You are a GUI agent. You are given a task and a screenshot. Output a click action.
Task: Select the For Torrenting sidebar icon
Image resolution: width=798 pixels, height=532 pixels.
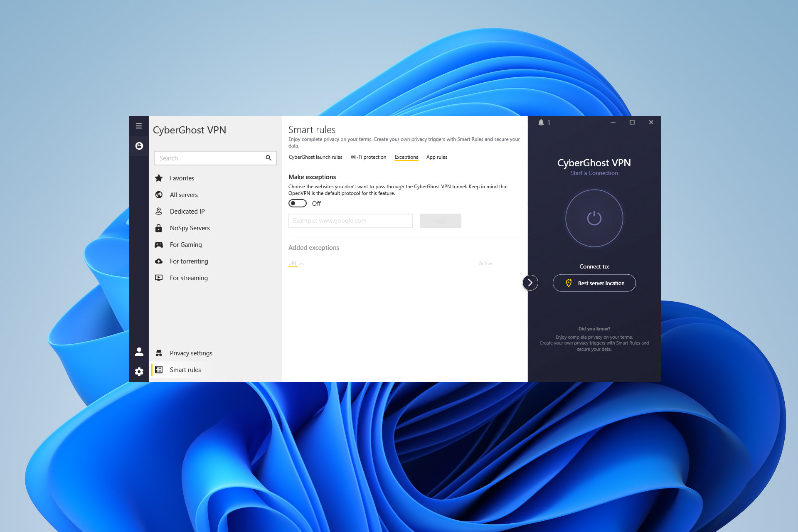[160, 261]
